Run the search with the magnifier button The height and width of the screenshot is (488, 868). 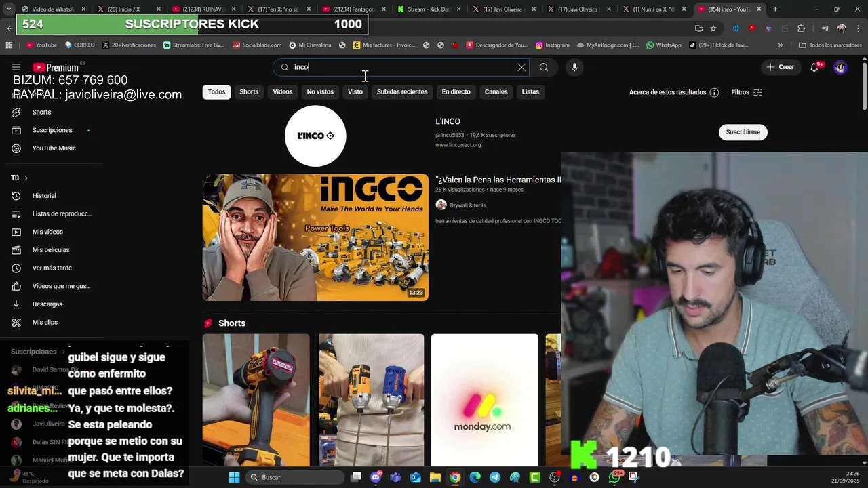pos(544,67)
